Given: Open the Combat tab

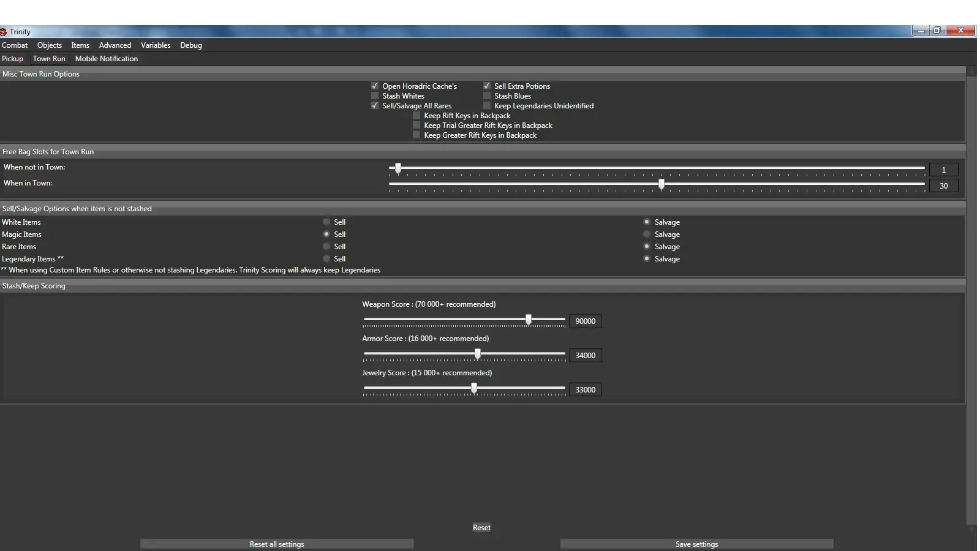Looking at the screenshot, I should (x=15, y=45).
